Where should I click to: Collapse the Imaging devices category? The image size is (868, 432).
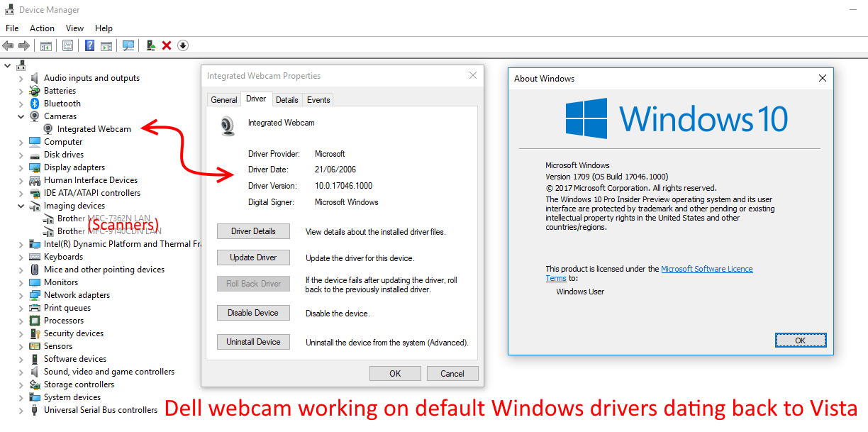click(21, 206)
